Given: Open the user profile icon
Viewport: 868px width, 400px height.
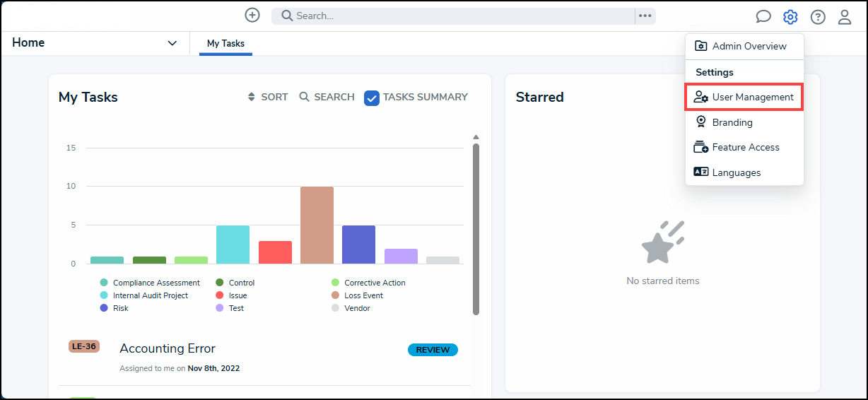Looking at the screenshot, I should click(x=845, y=17).
